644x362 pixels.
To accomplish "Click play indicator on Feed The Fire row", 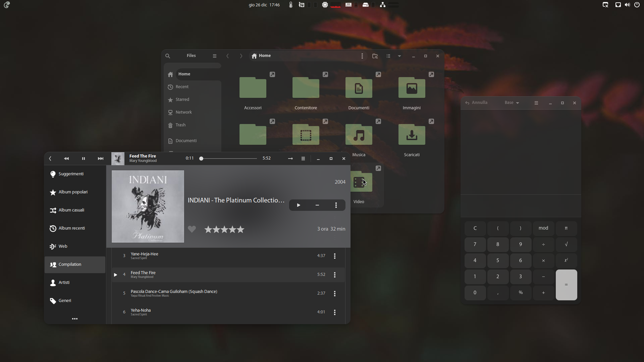I will (x=115, y=275).
